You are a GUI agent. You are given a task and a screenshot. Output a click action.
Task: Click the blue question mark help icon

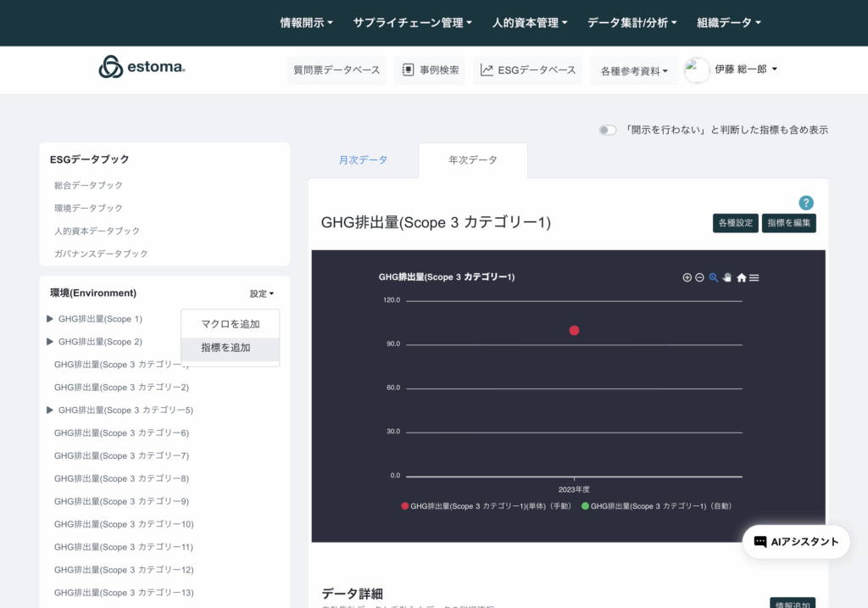pos(806,203)
